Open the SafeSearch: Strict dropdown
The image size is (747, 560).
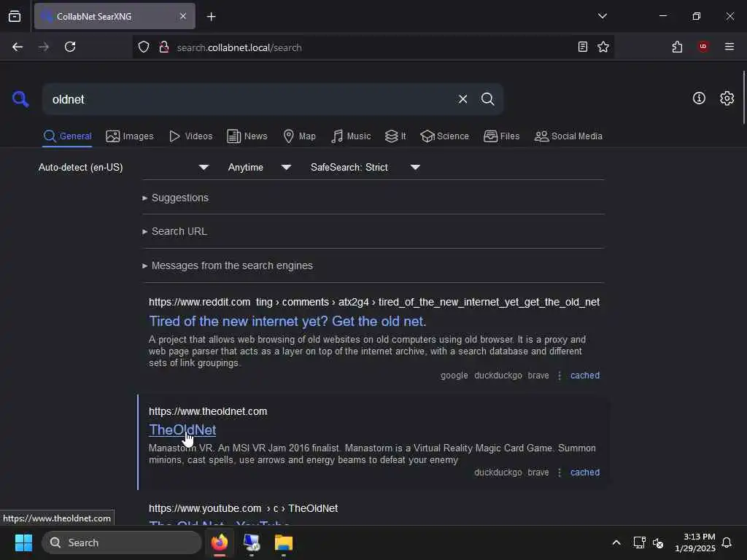(x=365, y=167)
